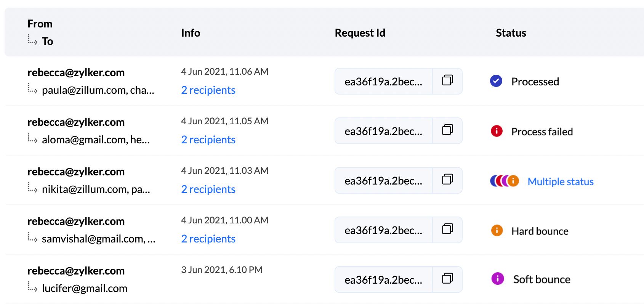Copy request ID for 11.03 AM email
The height and width of the screenshot is (305, 644).
(447, 180)
